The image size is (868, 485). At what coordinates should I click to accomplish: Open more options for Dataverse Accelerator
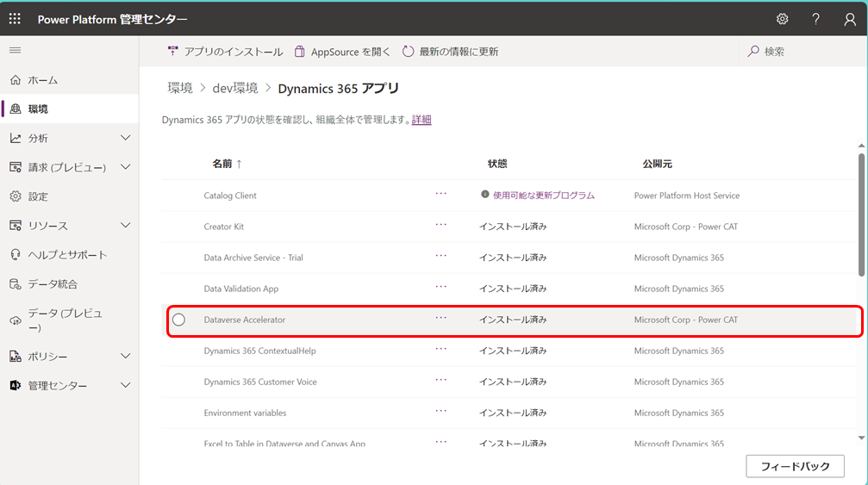pyautogui.click(x=440, y=318)
